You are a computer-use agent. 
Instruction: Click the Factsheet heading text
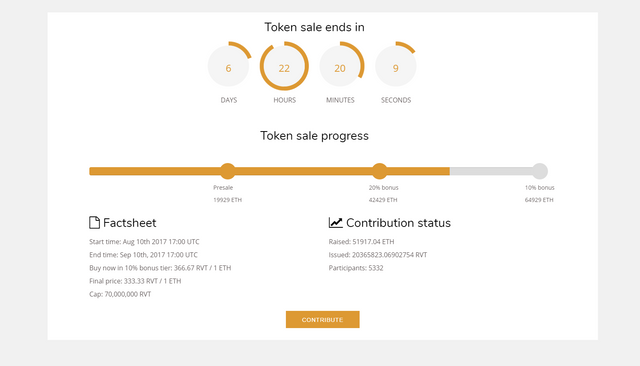[x=129, y=223]
